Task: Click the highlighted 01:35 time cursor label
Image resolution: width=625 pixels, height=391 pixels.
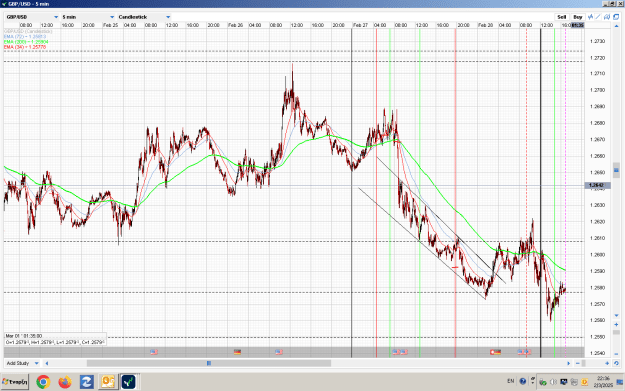Action: (x=577, y=25)
